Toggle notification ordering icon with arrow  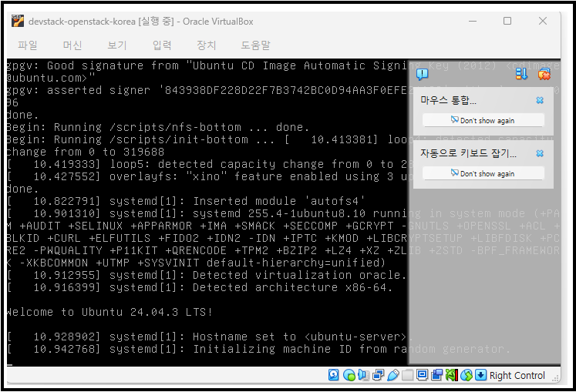point(521,75)
